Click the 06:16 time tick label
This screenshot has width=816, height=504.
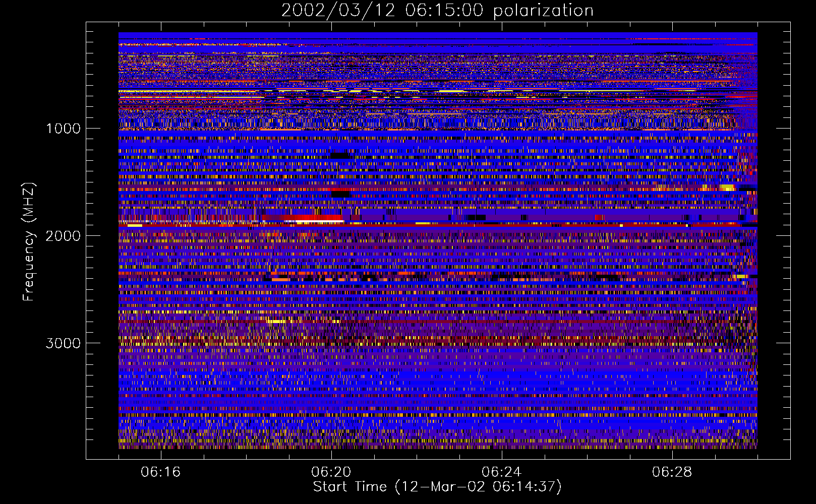pos(161,472)
